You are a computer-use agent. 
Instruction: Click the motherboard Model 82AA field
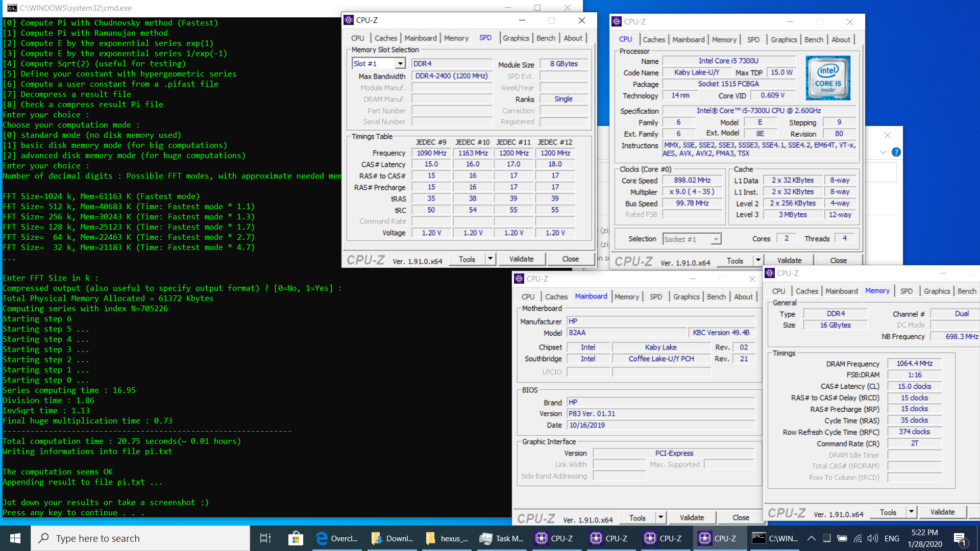(x=627, y=333)
